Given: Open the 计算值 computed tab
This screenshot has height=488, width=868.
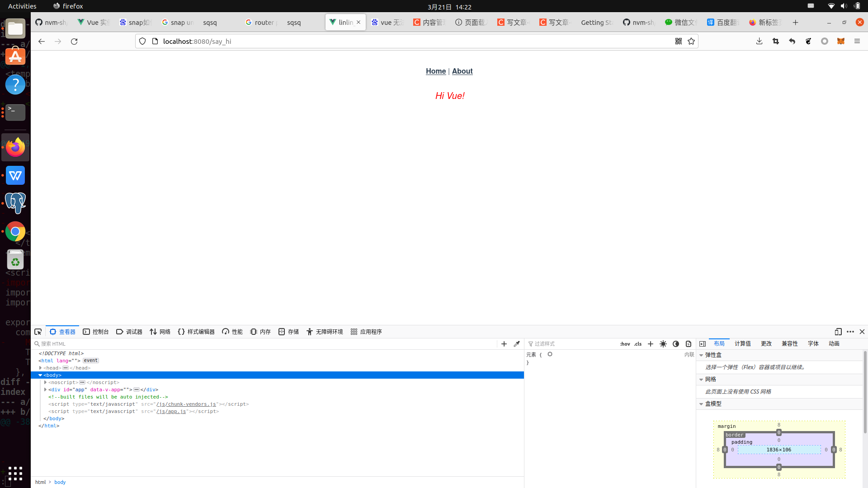Looking at the screenshot, I should tap(742, 344).
